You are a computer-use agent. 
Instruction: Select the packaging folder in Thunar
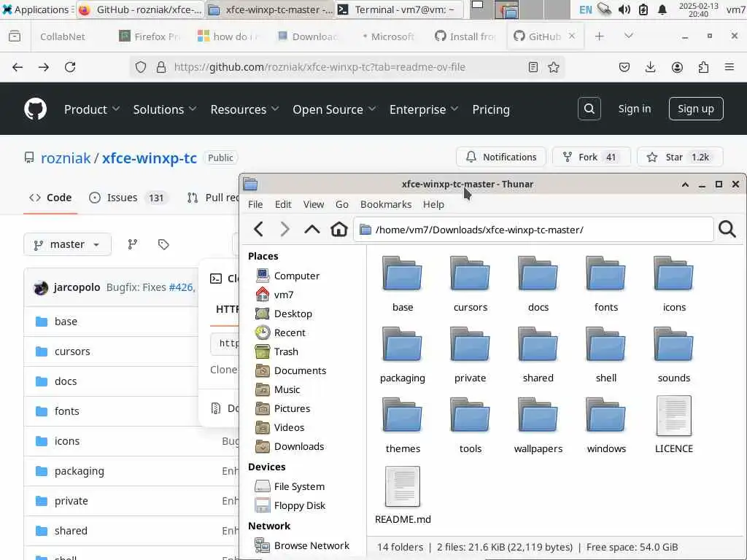pyautogui.click(x=403, y=355)
